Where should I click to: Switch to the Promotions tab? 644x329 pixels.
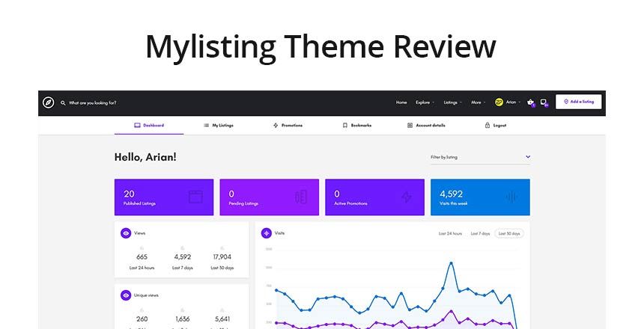(x=288, y=125)
